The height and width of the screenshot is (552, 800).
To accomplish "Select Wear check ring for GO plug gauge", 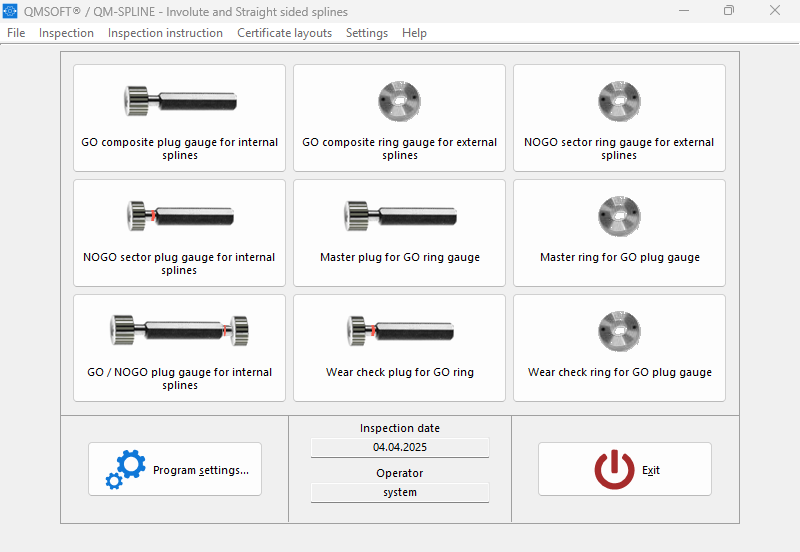I will pyautogui.click(x=619, y=348).
